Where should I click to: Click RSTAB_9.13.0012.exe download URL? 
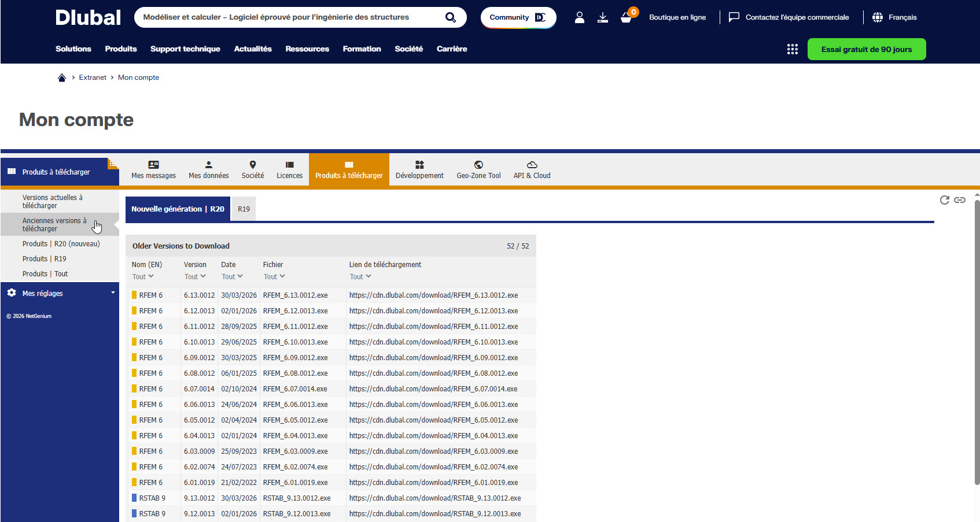tap(435, 498)
